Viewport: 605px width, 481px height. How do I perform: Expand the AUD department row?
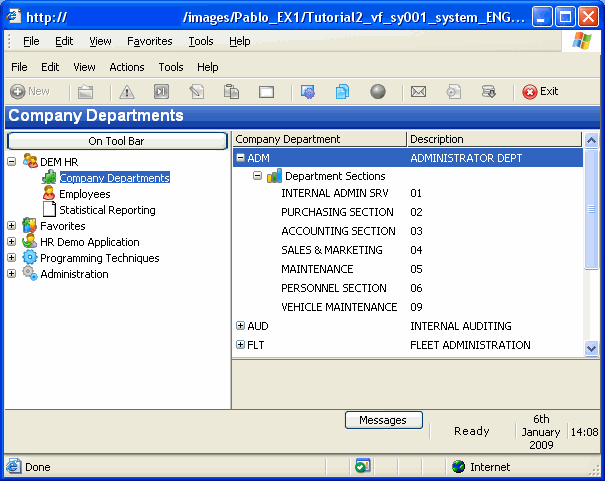[240, 326]
